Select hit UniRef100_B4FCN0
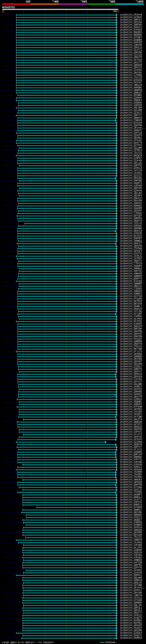This screenshot has width=146, height=644. click(x=131, y=329)
